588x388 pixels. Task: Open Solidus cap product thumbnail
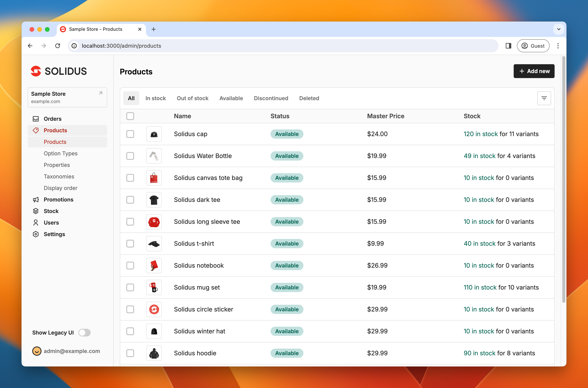pyautogui.click(x=154, y=134)
